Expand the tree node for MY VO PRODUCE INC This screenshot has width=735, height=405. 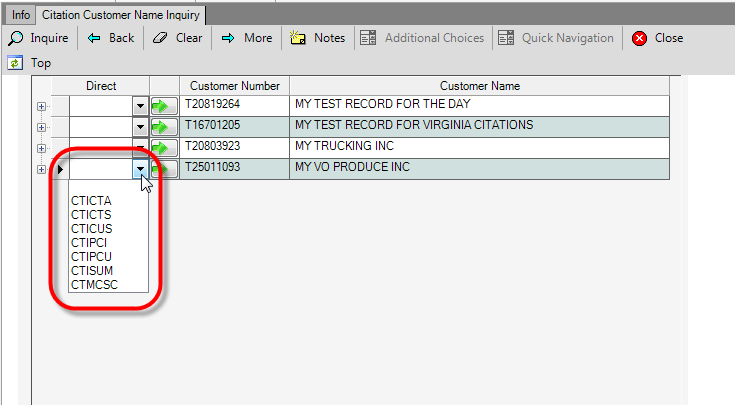tap(41, 169)
